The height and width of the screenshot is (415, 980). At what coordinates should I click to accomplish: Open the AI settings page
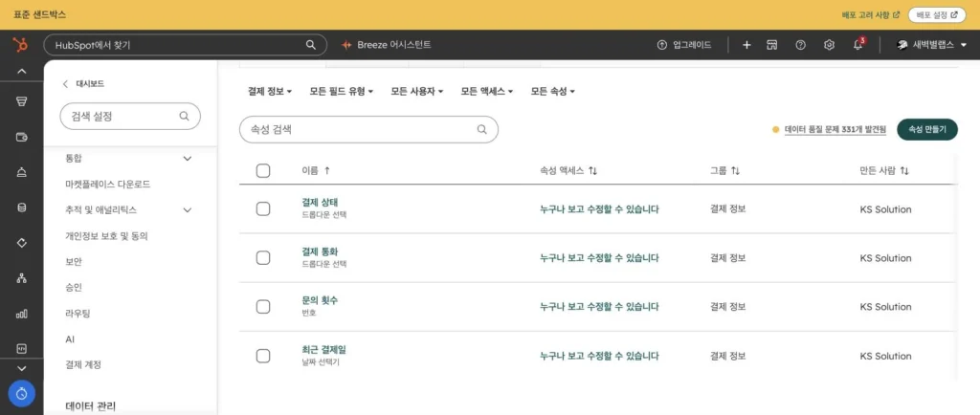click(x=69, y=339)
